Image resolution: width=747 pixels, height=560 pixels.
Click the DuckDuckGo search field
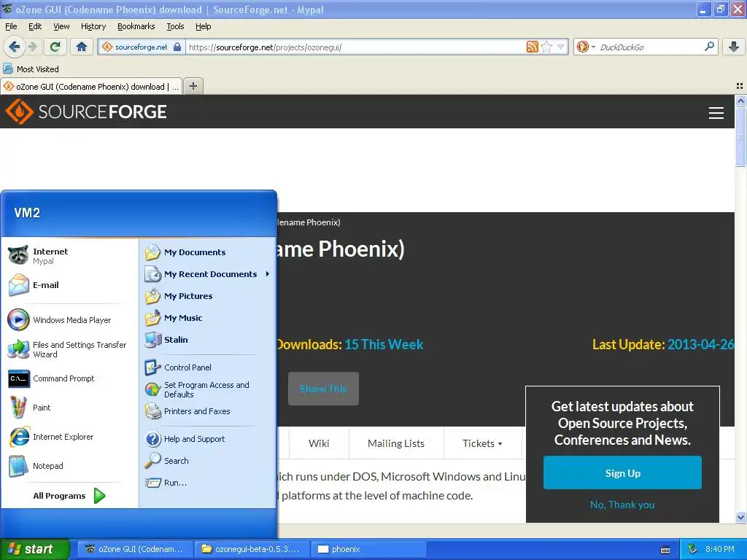[x=649, y=47]
